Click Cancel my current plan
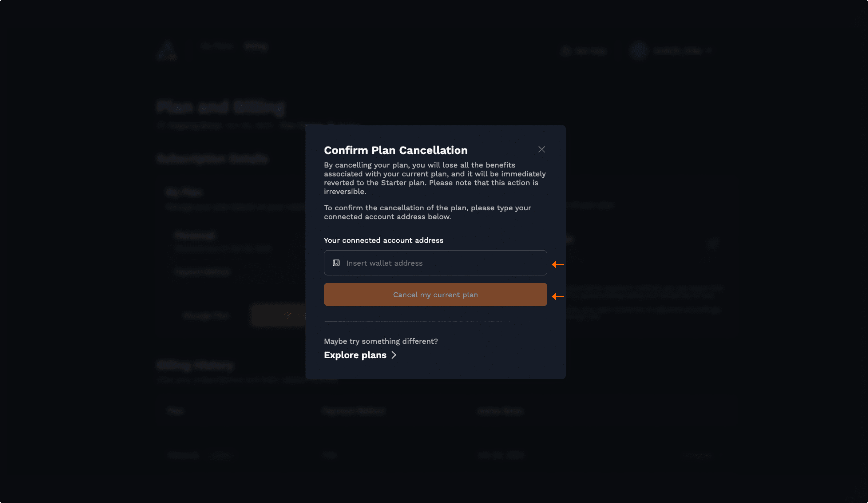Viewport: 868px width, 503px height. pyautogui.click(x=435, y=295)
